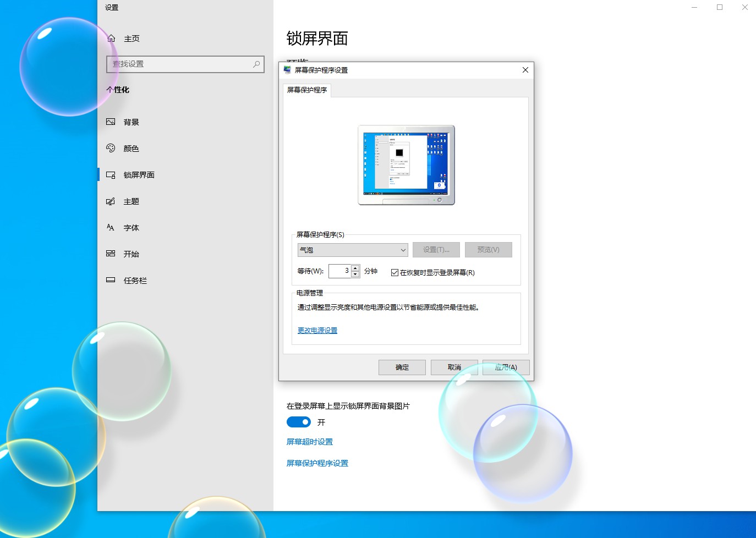Image resolution: width=756 pixels, height=538 pixels.
Task: Click the search magnifier icon
Action: point(255,64)
